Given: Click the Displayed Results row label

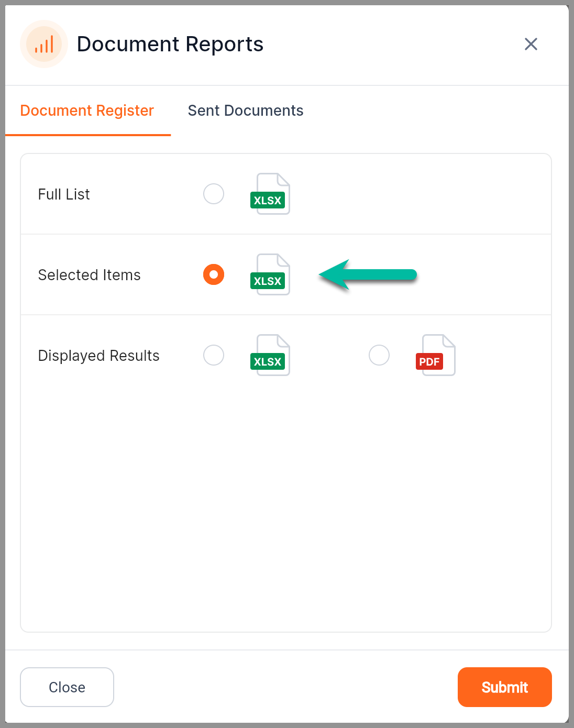Looking at the screenshot, I should [x=99, y=356].
